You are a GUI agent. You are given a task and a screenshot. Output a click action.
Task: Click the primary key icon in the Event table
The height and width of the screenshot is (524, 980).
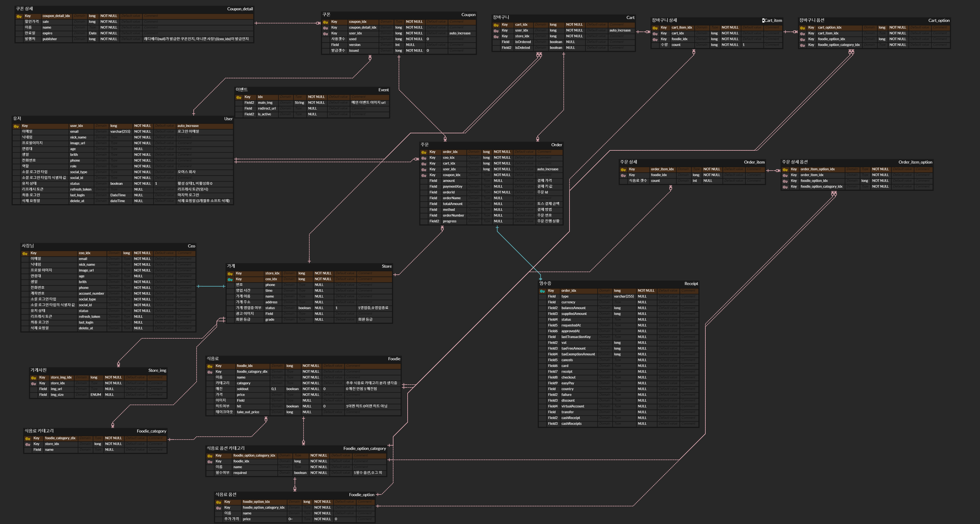[238, 97]
